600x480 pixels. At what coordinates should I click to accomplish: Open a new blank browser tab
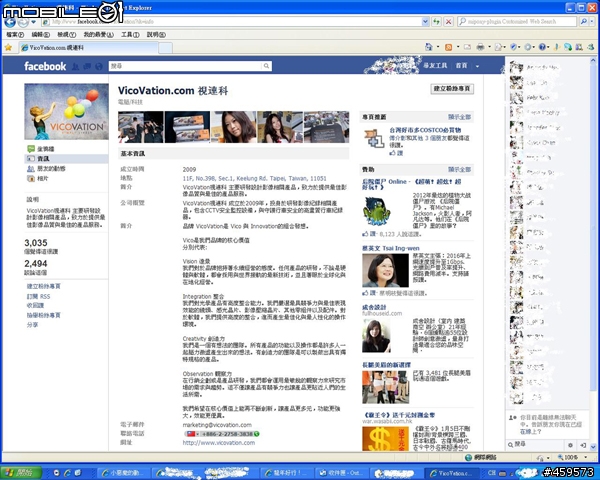165,48
